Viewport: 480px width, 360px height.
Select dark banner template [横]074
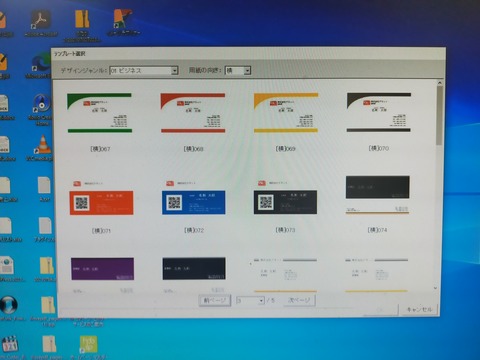[378, 195]
